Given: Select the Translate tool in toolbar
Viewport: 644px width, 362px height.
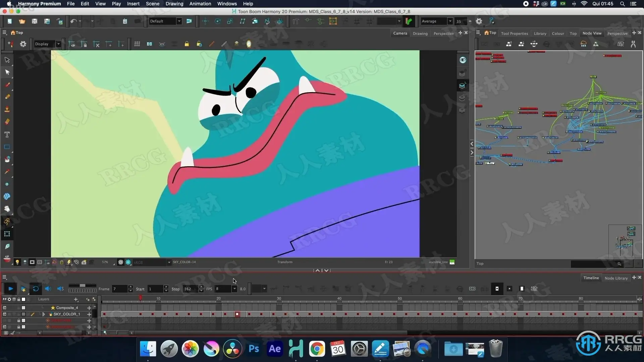Looking at the screenshot, I should tap(205, 21).
